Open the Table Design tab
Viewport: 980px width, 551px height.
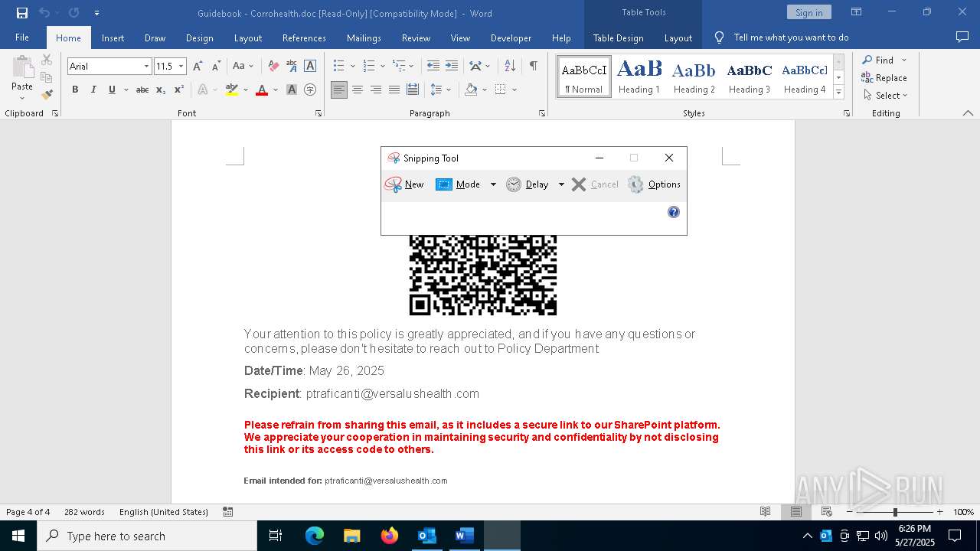618,37
